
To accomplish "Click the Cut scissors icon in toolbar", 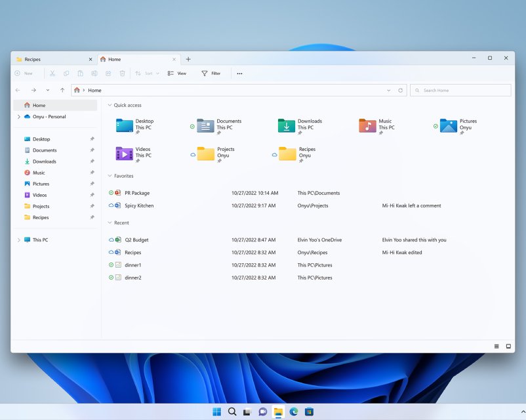I will tap(52, 73).
